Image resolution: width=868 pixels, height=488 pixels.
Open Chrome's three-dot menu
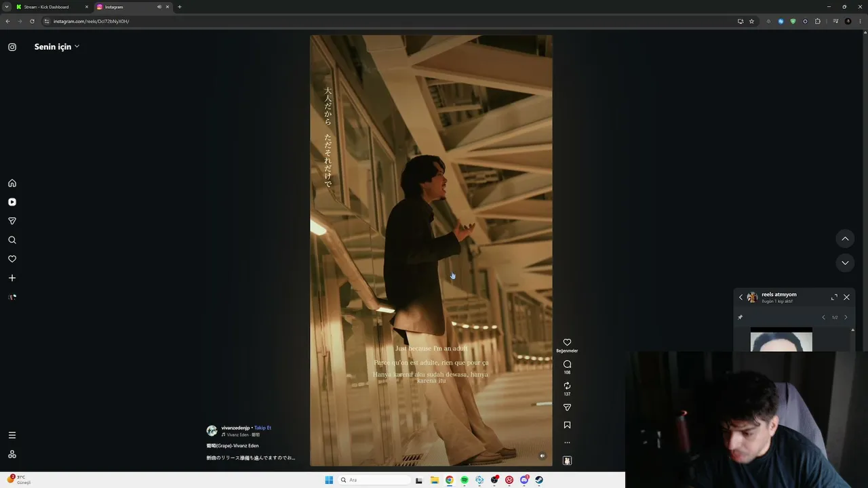(860, 21)
